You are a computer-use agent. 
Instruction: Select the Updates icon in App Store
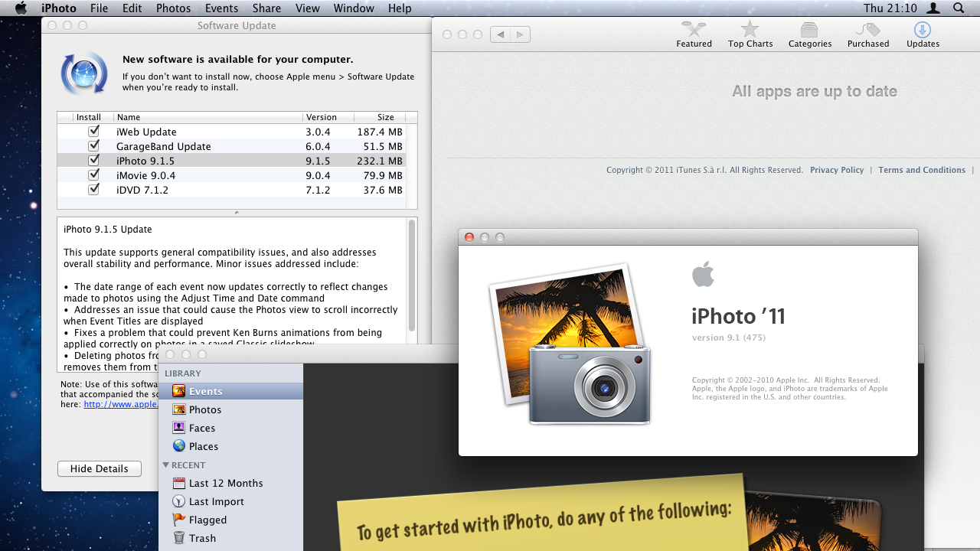(x=923, y=30)
